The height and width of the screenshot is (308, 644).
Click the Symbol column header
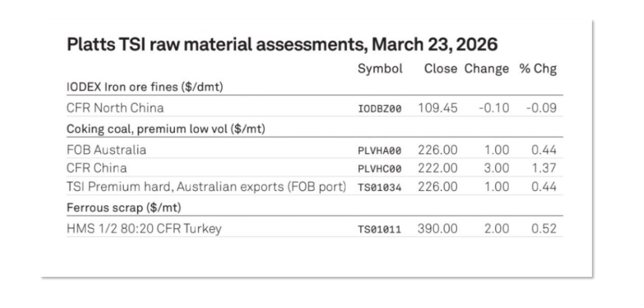[x=380, y=68]
